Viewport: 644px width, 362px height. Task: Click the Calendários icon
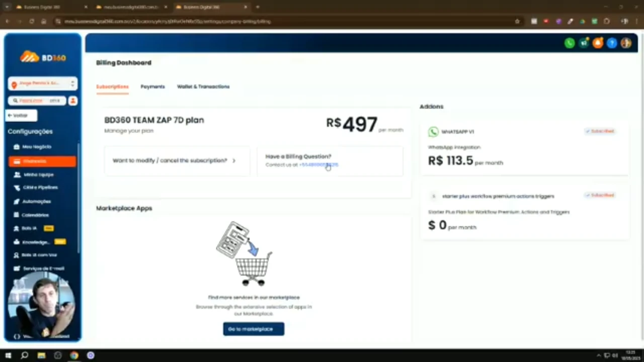tap(17, 215)
